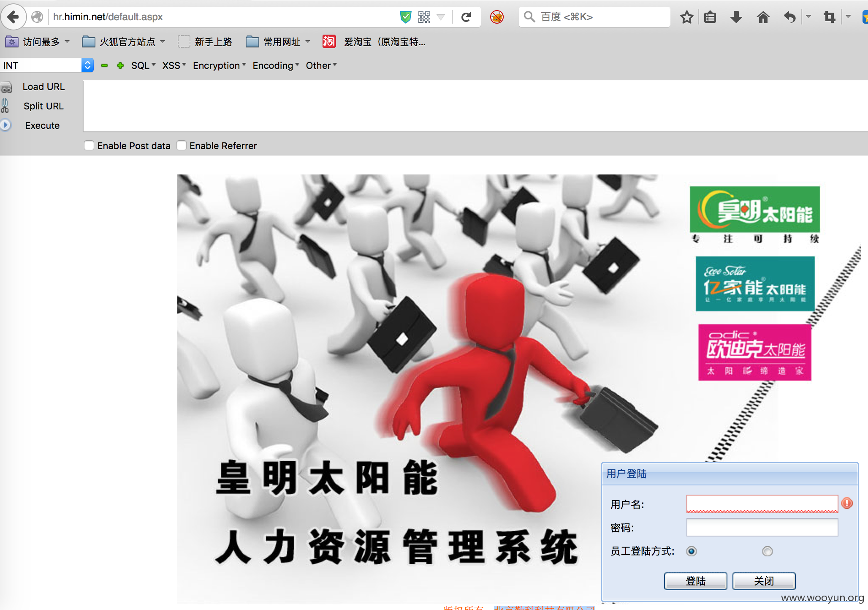Click the red blocked-content extension icon
This screenshot has width=868, height=610.
click(x=497, y=17)
